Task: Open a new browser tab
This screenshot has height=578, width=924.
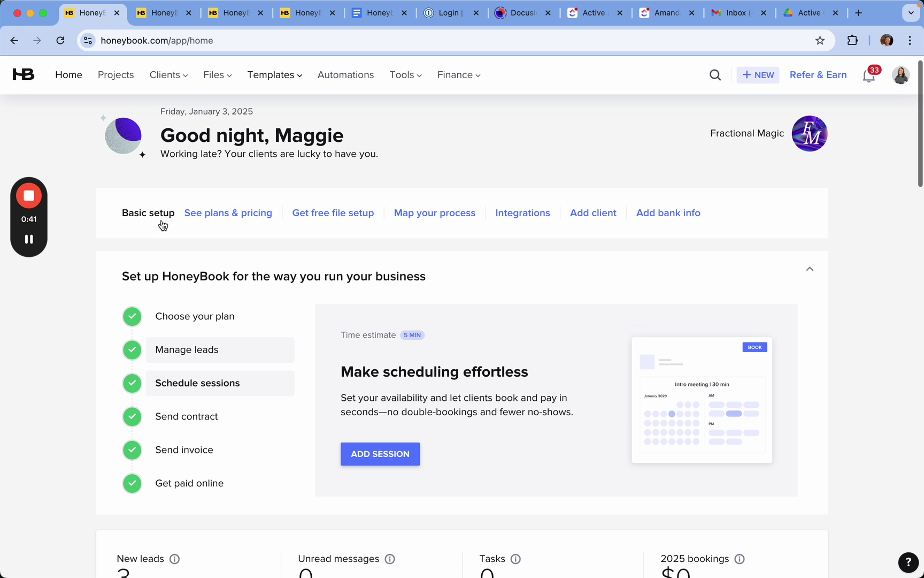Action: click(x=859, y=13)
